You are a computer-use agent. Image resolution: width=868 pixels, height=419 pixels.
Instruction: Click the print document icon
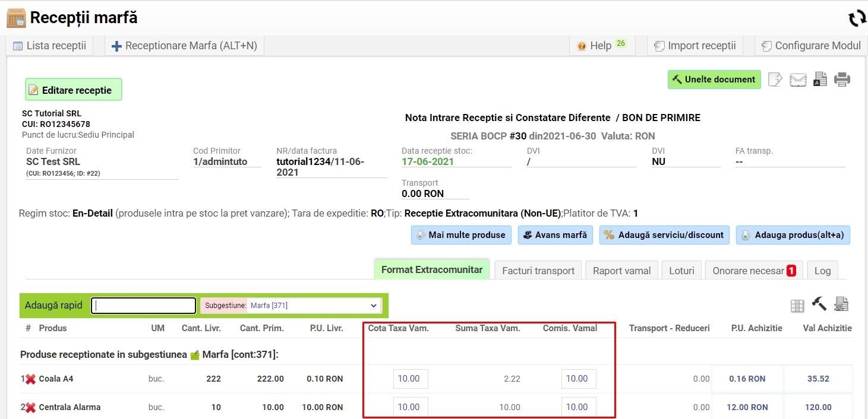pos(842,80)
